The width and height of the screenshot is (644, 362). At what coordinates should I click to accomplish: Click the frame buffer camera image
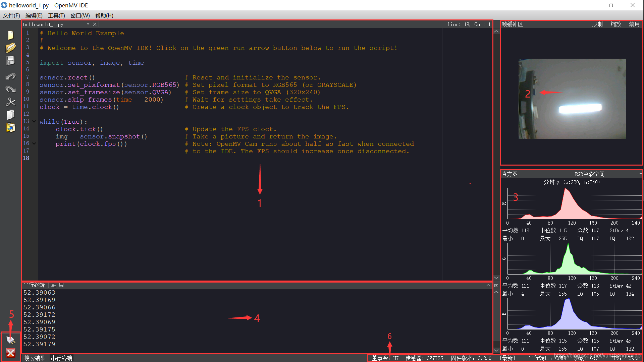(572, 99)
